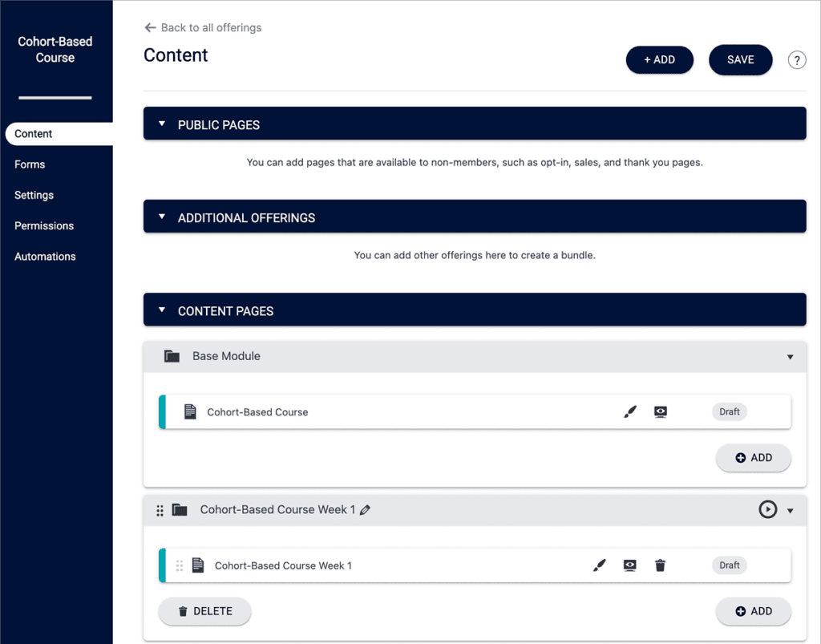Preview the Cohort-Based Course page

point(659,411)
